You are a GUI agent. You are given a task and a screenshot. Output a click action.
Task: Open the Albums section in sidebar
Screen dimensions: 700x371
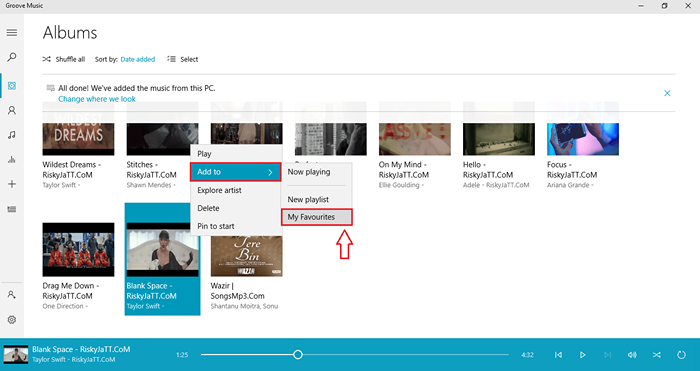12,86
